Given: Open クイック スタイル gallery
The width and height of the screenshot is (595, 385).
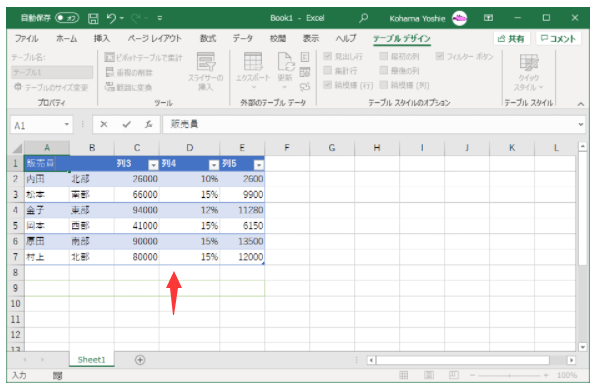Looking at the screenshot, I should (x=529, y=72).
